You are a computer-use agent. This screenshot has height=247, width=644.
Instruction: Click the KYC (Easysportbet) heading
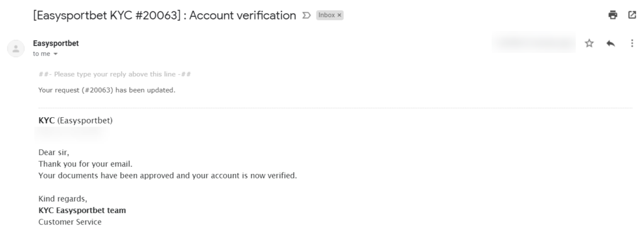[x=75, y=120]
